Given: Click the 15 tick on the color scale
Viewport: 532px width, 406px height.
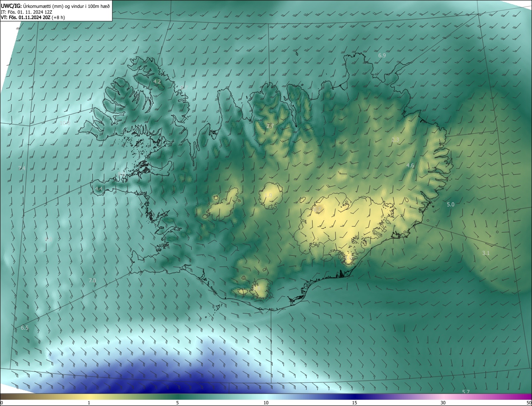Looking at the screenshot, I should point(355,403).
